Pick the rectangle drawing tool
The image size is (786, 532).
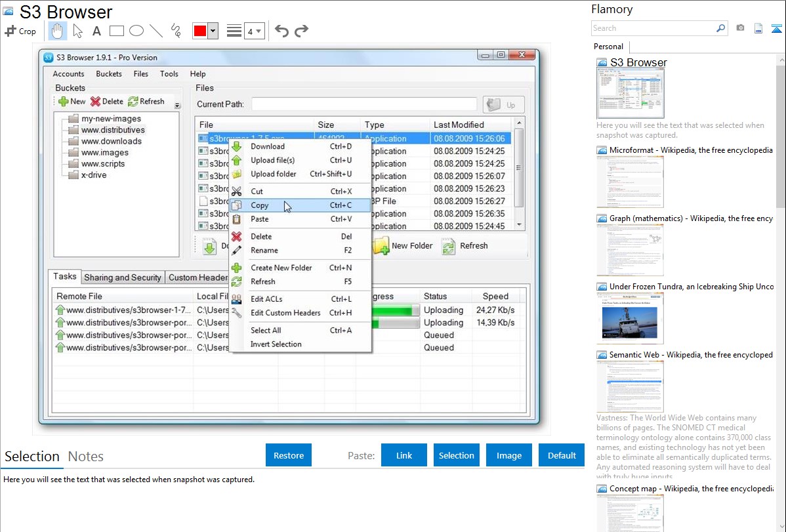pos(117,31)
